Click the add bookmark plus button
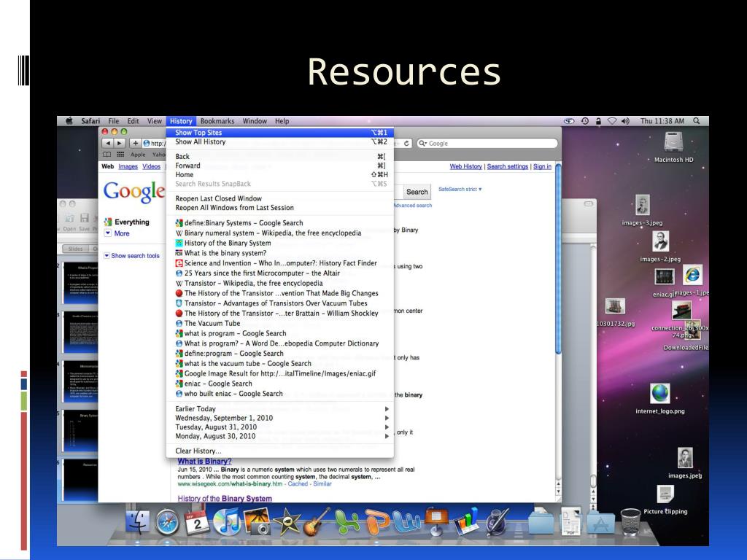This screenshot has height=560, width=747. click(135, 143)
